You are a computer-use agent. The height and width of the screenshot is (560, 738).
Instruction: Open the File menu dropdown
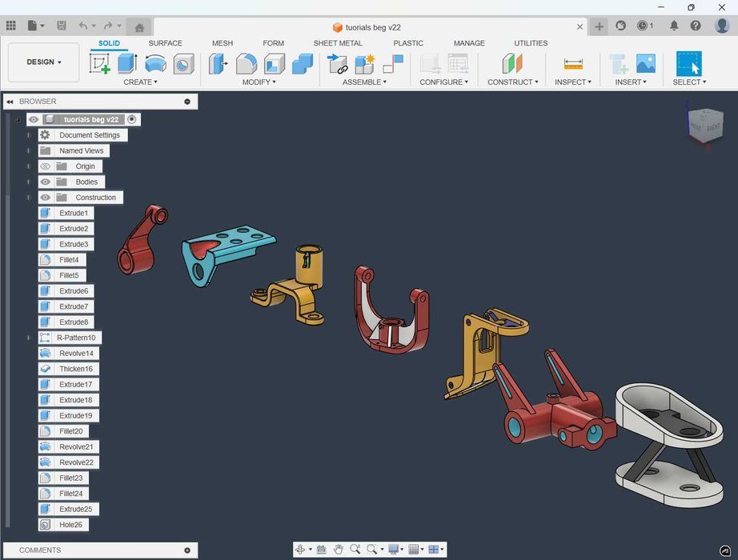(x=36, y=26)
